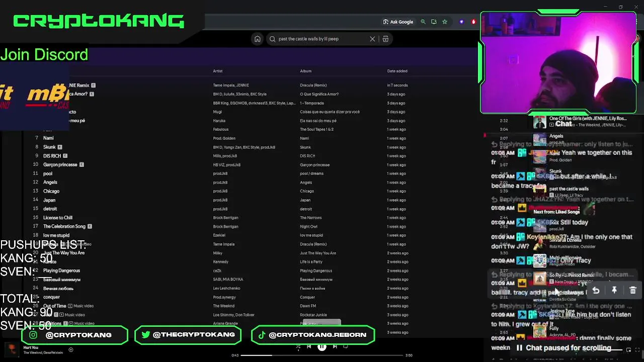Image resolution: width=644 pixels, height=362 pixels.
Task: Add 'Hurt You' to Liked Songs with plus icon
Action: (71, 349)
